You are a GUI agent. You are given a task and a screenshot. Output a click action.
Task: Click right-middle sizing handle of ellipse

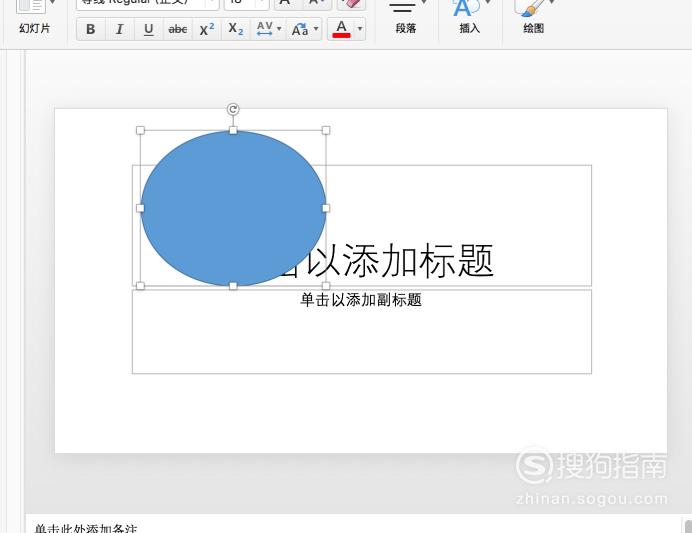326,208
